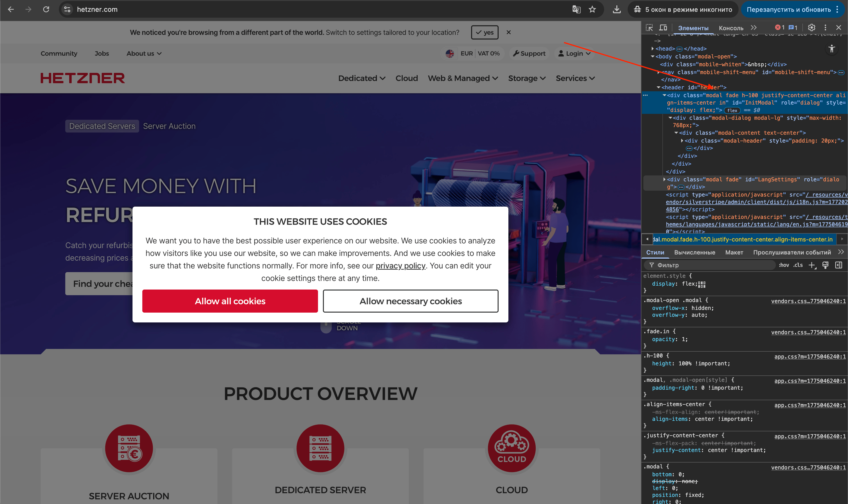Close the DevTools panel
848x504 pixels.
838,28
